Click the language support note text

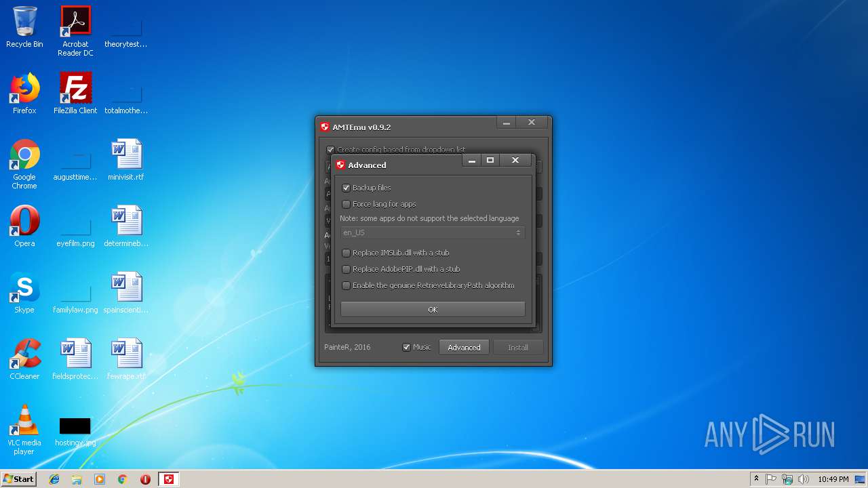click(429, 218)
